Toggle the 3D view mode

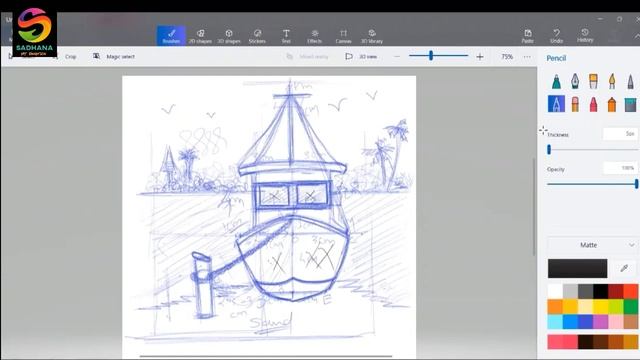[x=361, y=56]
